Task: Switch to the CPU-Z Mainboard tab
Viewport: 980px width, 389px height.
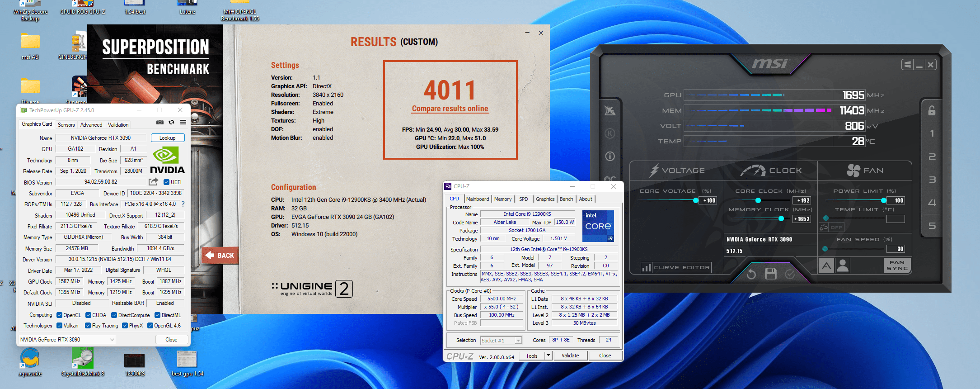Action: 478,199
